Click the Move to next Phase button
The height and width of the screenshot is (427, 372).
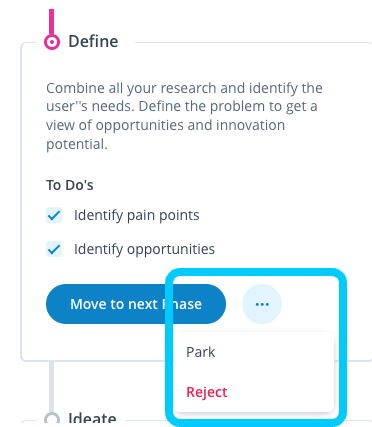click(x=136, y=304)
